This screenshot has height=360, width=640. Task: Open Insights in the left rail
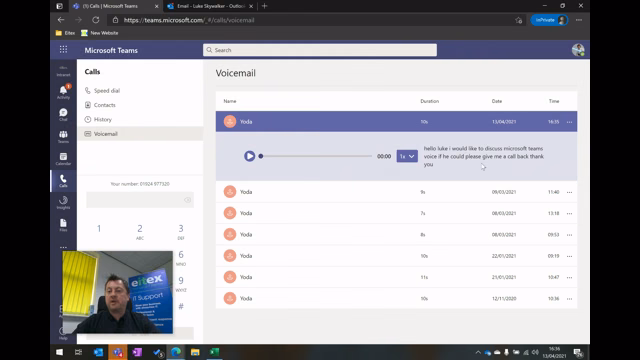point(63,203)
